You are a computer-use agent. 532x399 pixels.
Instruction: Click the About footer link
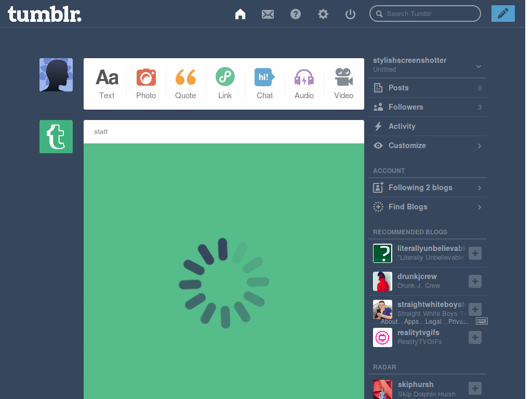(389, 321)
